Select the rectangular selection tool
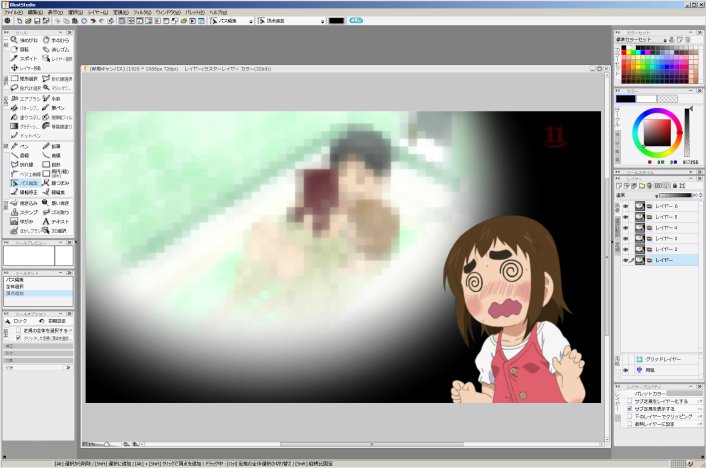 point(24,78)
